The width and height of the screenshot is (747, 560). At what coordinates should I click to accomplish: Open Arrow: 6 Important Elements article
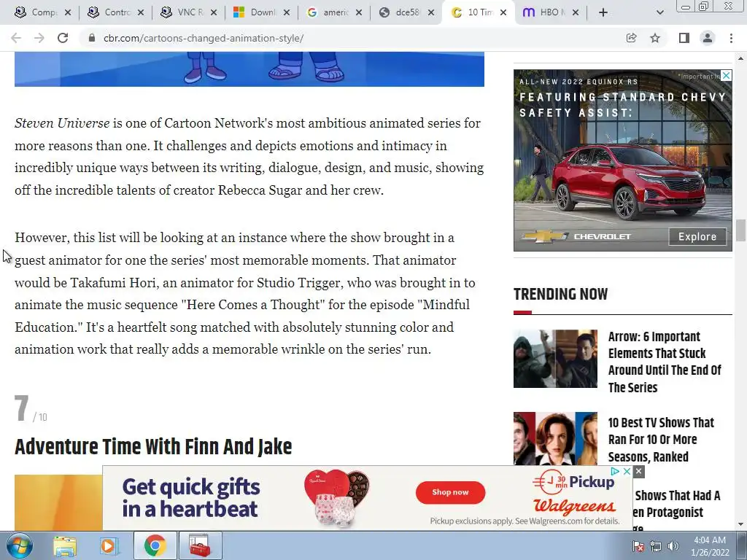click(x=665, y=362)
